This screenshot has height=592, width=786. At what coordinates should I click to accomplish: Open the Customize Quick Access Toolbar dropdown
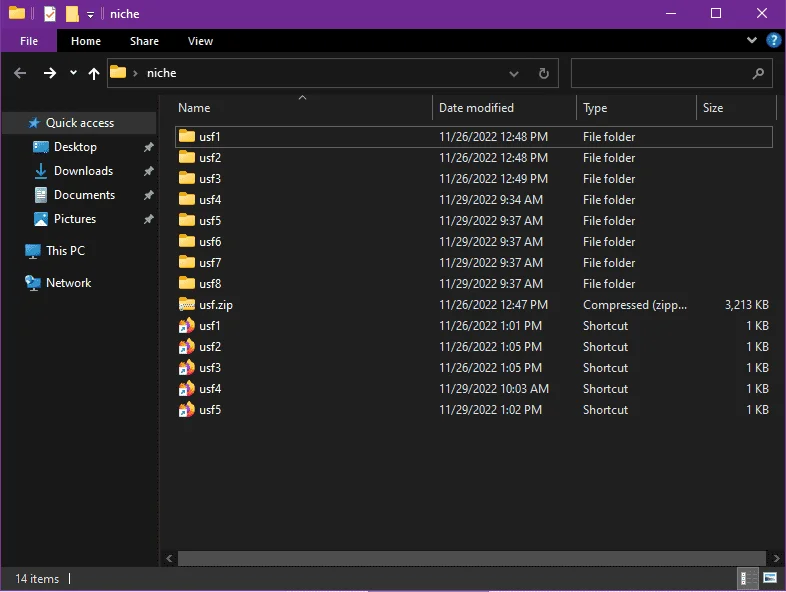pos(90,15)
